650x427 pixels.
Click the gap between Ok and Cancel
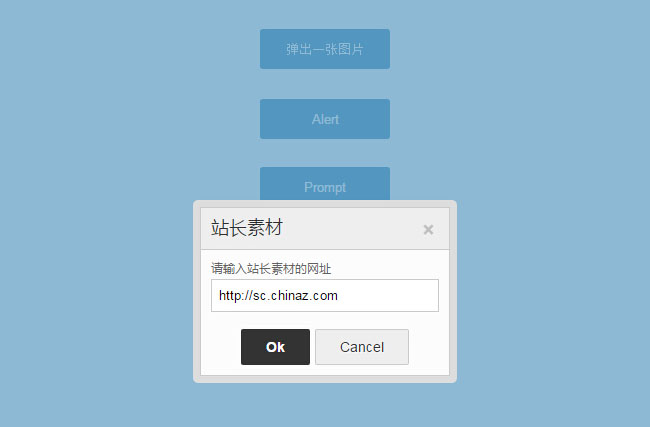[x=312, y=347]
